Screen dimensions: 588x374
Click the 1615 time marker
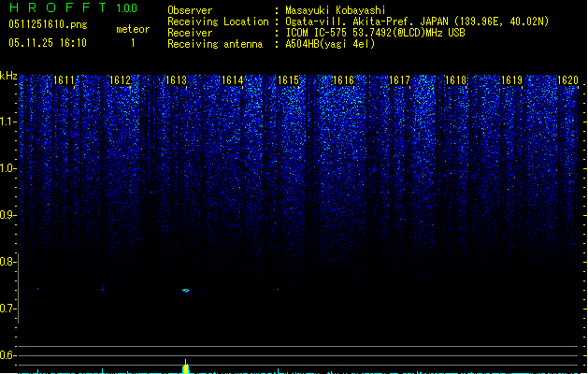(288, 80)
